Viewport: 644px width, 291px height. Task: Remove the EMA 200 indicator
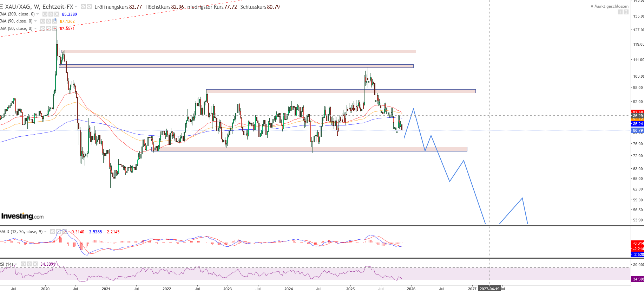pyautogui.click(x=57, y=14)
